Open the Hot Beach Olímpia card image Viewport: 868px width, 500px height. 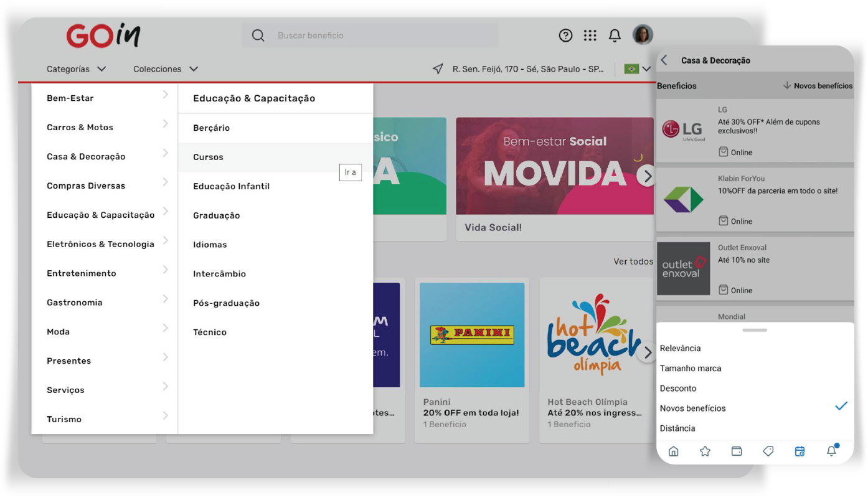coord(597,335)
